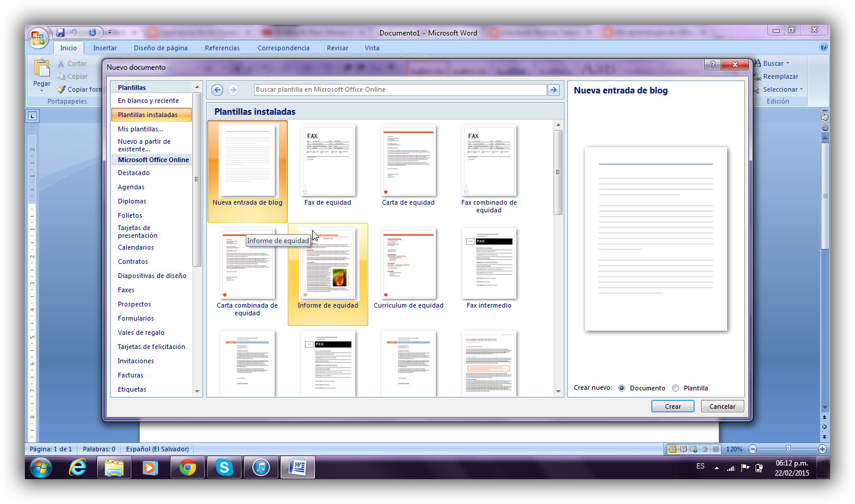Click Zoom out on the zoom slider
Image resolution: width=855 pixels, height=504 pixels.
(x=751, y=449)
